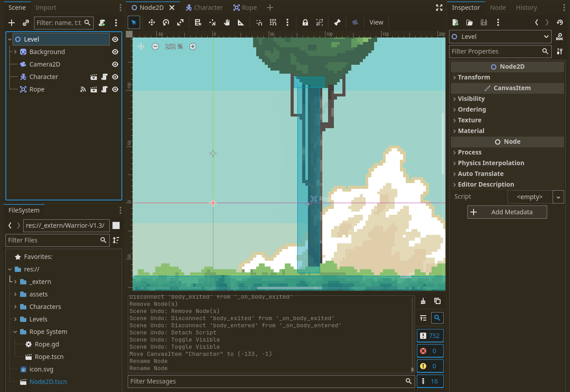The height and width of the screenshot is (392, 570).
Task: Clear the output log with the broom icon
Action: 423,301
